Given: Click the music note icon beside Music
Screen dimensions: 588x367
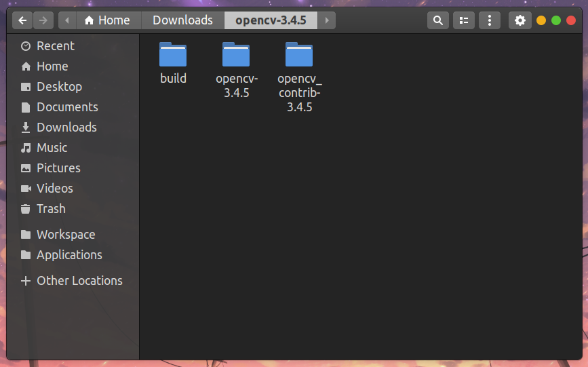Looking at the screenshot, I should [26, 148].
